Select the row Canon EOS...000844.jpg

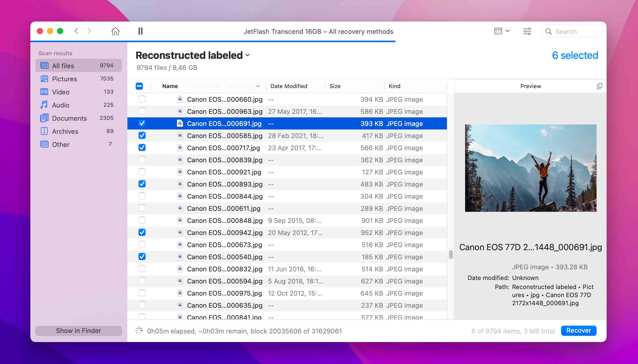pyautogui.click(x=287, y=196)
